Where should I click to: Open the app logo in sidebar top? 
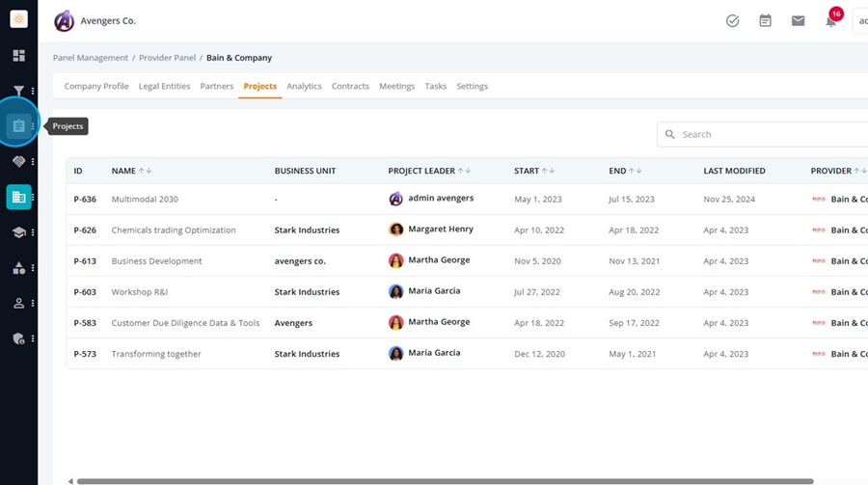click(x=19, y=19)
